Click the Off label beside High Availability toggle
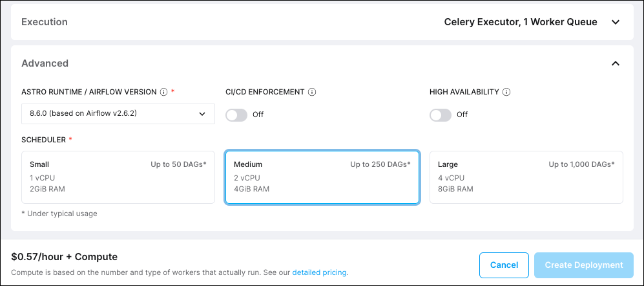 tap(462, 115)
